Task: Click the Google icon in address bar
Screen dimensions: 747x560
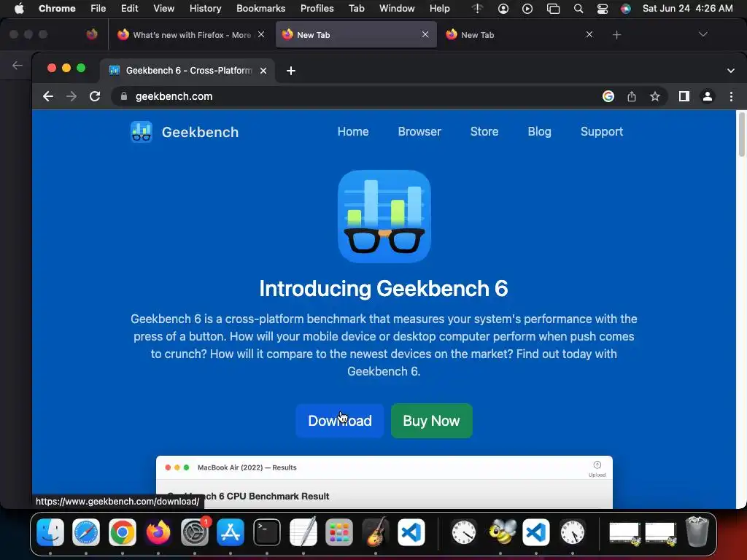Action: 608,97
